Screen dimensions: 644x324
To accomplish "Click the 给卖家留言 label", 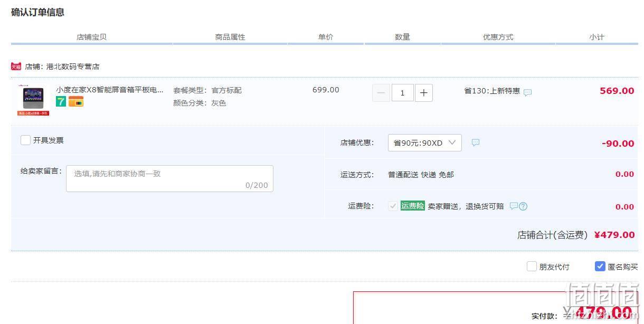I will 42,171.
